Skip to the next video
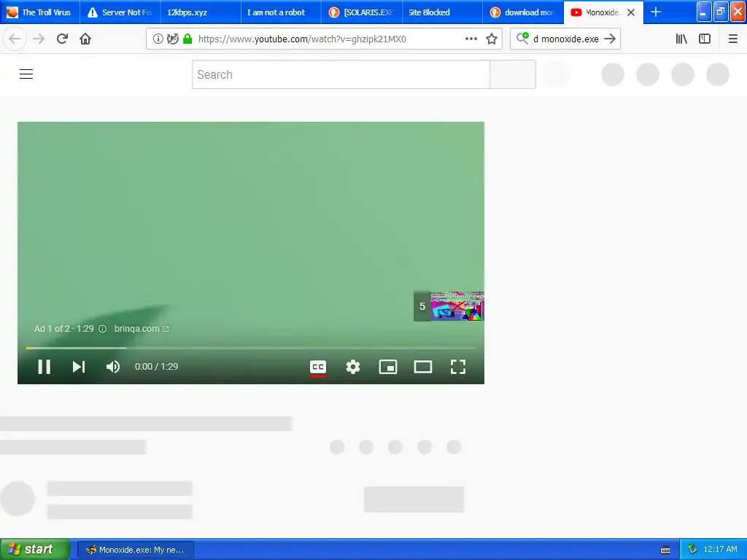The image size is (747, 560). click(79, 367)
